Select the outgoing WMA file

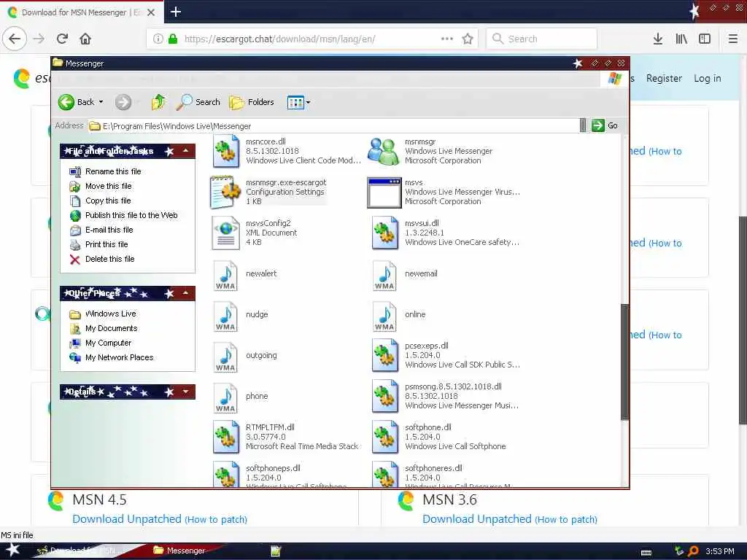point(226,357)
